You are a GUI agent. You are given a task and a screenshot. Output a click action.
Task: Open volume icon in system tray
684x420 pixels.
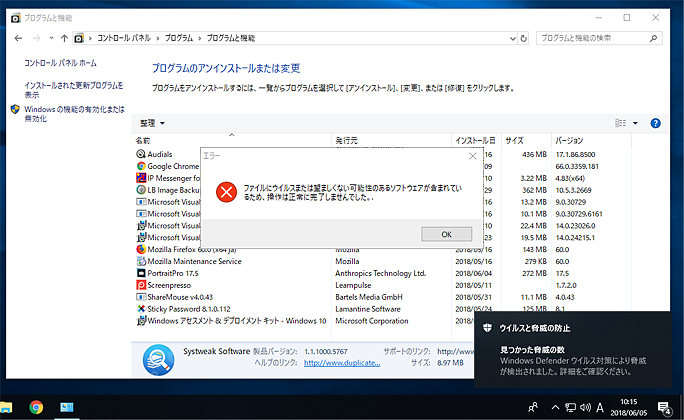(585, 407)
